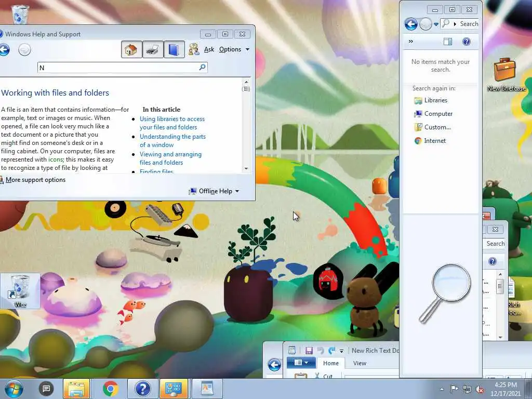Click the speech bubble taskbar icon
This screenshot has width=532, height=399.
(46, 389)
